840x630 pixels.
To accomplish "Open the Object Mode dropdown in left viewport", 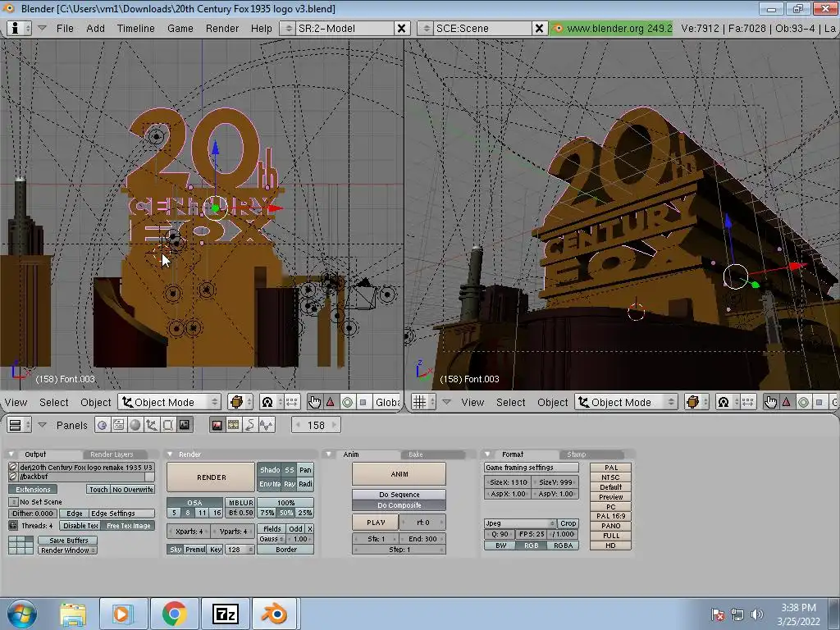I will [169, 402].
